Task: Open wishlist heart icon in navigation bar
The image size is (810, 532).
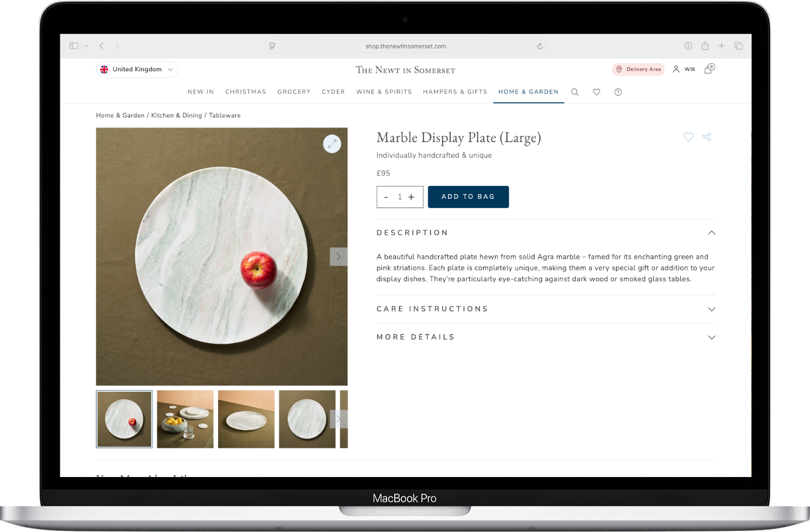Action: 597,92
